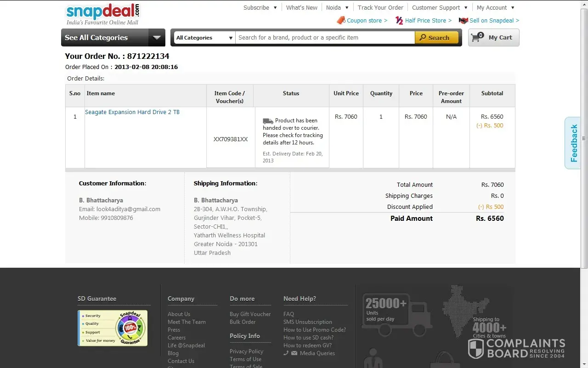Open the Seagate Expansion Hard Drive 2 TB link

[x=132, y=112]
